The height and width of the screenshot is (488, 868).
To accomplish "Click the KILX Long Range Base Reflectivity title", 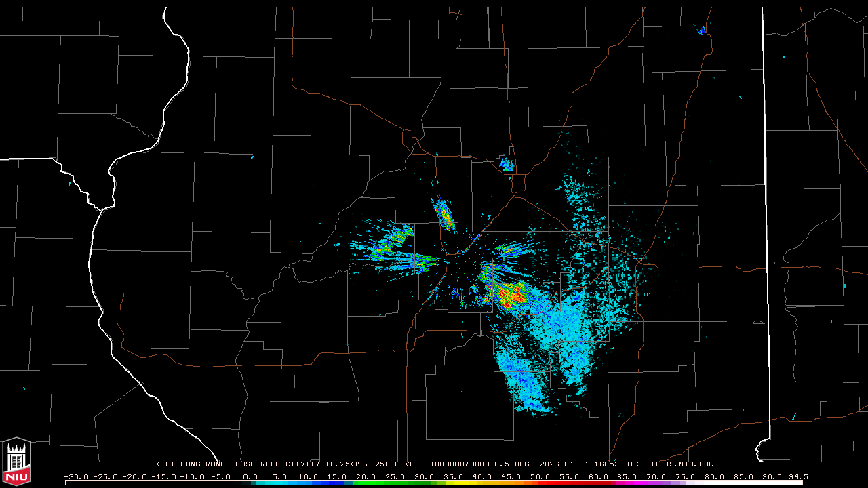I will (237, 464).
